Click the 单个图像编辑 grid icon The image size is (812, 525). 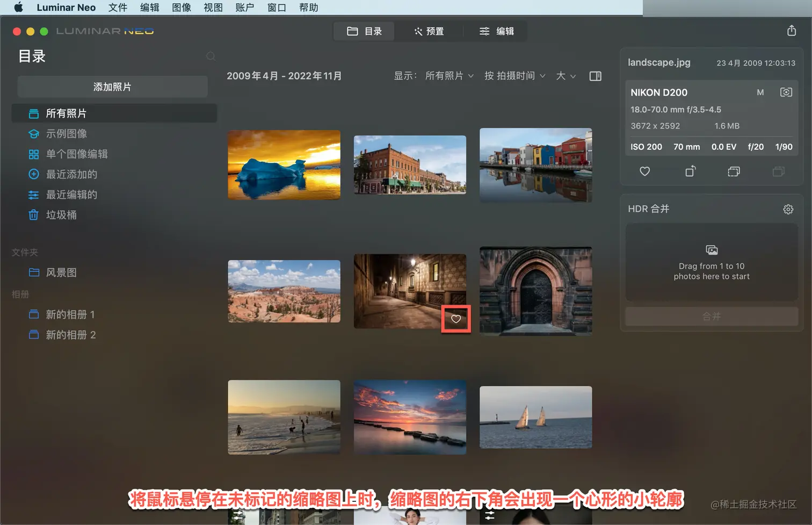(x=34, y=154)
